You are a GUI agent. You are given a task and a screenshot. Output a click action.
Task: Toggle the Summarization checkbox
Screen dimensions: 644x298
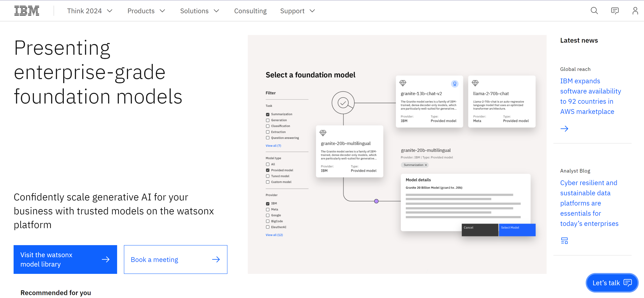[268, 114]
